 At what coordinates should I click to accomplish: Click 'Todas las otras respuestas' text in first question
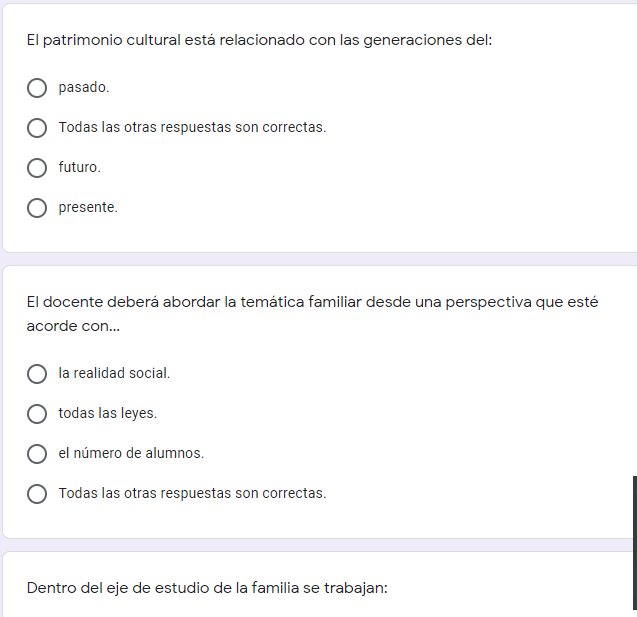click(x=192, y=128)
